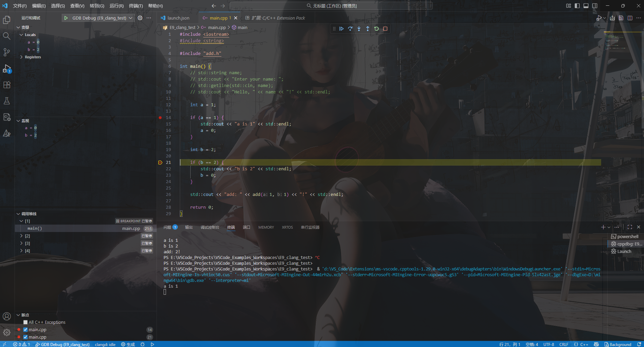Screen dimensions: 644x347
Task: Toggle All C++ Exceptions checkbox
Action: (25, 322)
